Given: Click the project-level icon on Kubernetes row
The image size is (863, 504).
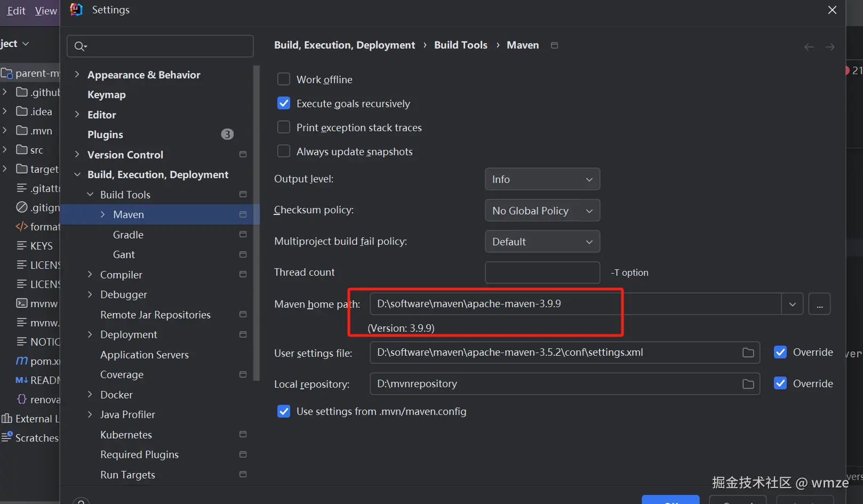Looking at the screenshot, I should point(243,435).
